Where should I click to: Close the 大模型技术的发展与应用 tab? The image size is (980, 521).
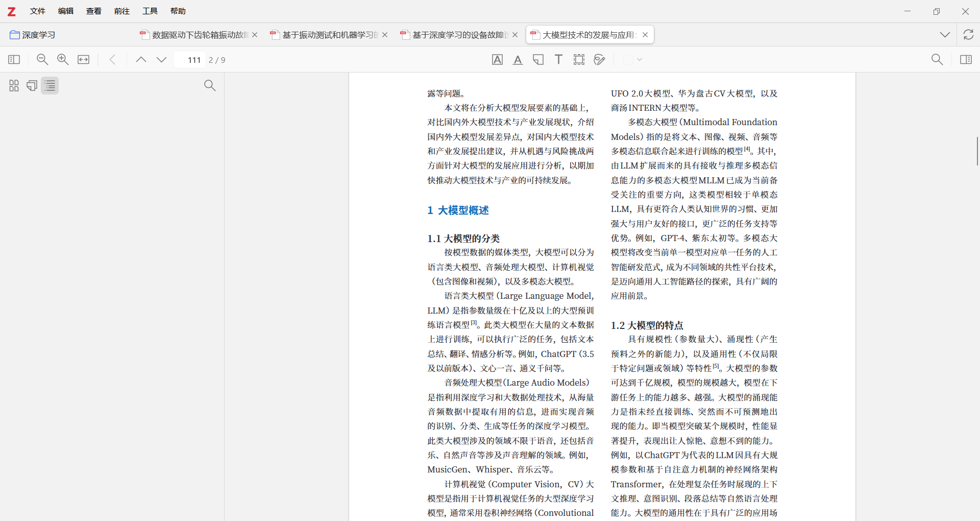pos(645,35)
